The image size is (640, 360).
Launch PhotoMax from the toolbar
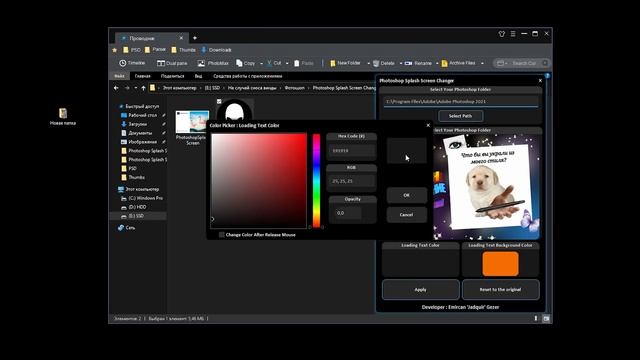click(x=213, y=63)
